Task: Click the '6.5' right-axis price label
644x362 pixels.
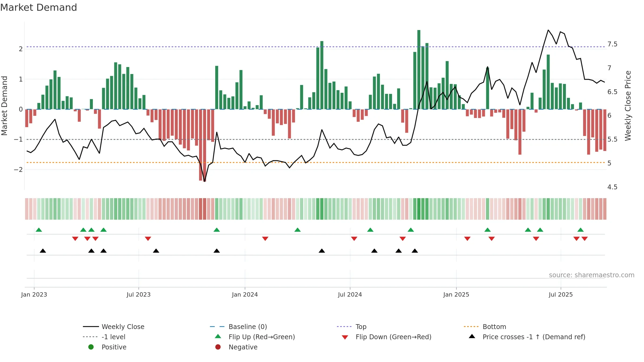Action: pos(612,92)
